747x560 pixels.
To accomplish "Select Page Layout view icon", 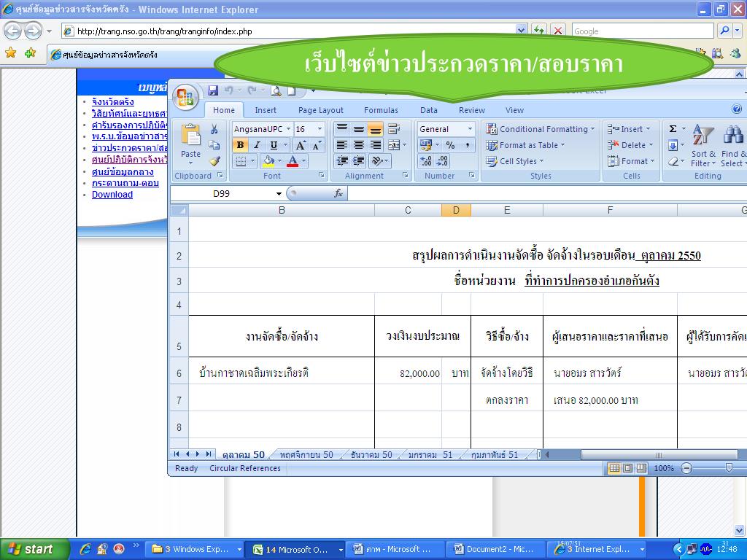I will coord(628,468).
